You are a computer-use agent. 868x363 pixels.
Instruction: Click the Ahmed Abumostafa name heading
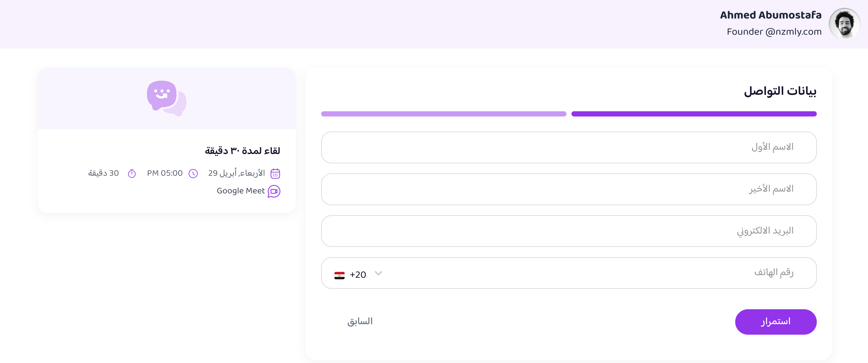(770, 15)
